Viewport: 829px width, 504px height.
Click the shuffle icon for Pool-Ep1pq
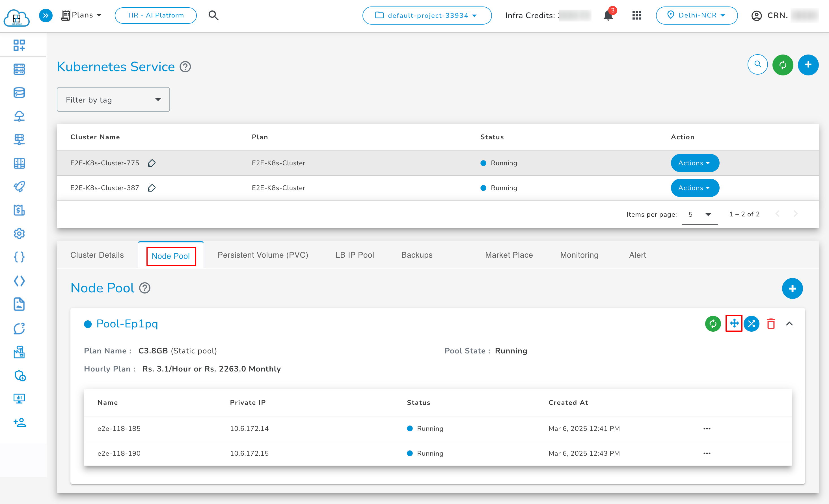tap(752, 324)
